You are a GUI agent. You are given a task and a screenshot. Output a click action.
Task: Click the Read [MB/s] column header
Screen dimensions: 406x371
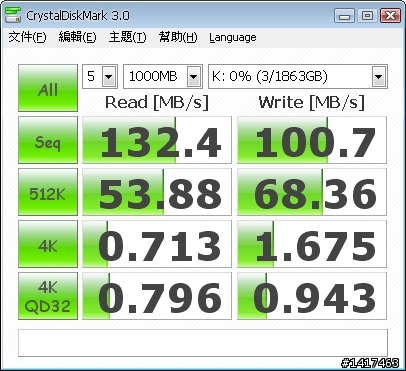pyautogui.click(x=157, y=102)
